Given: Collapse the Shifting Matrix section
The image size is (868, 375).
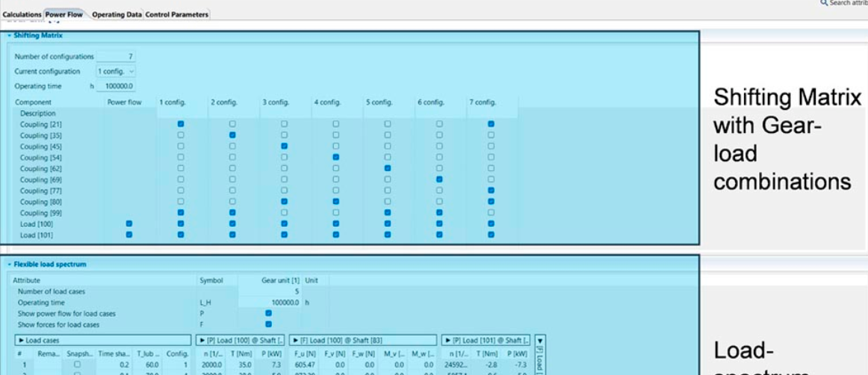Looking at the screenshot, I should pyautogui.click(x=10, y=36).
